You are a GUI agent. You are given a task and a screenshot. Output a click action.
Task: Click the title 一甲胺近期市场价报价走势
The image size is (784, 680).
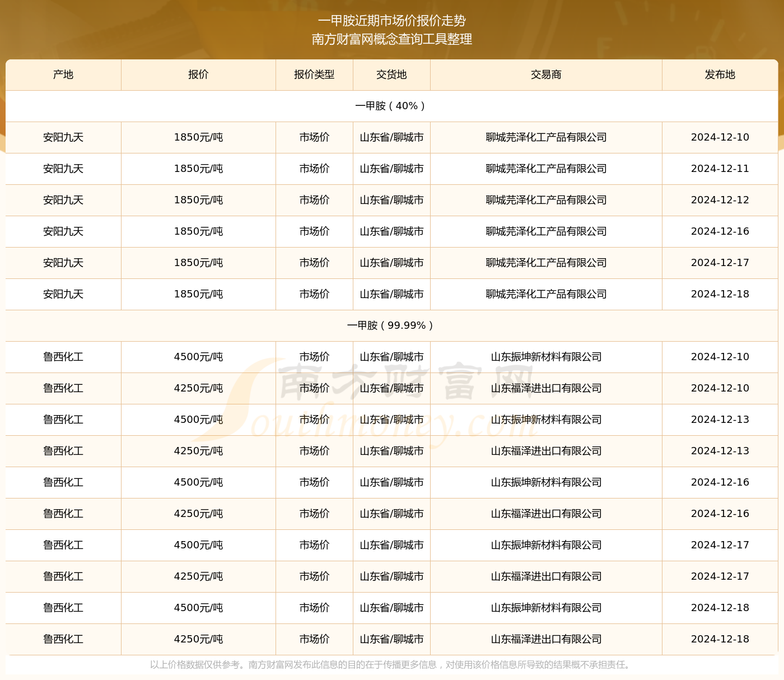(x=392, y=21)
